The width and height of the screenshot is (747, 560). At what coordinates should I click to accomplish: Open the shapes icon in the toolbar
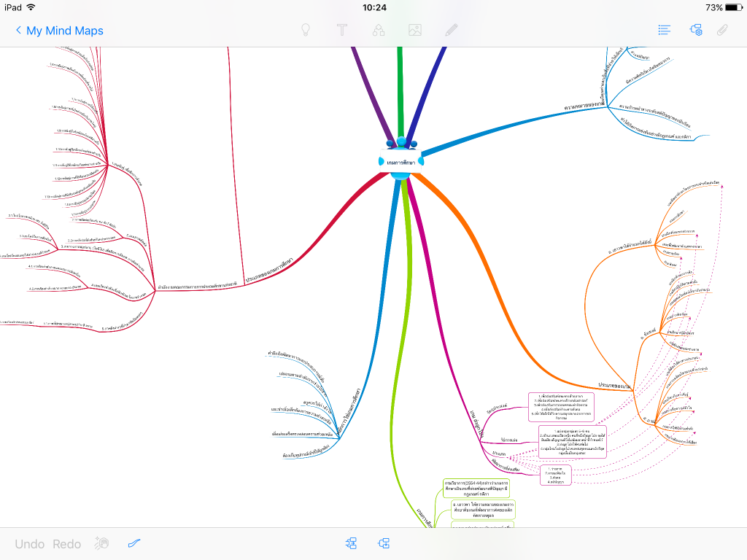pos(379,31)
